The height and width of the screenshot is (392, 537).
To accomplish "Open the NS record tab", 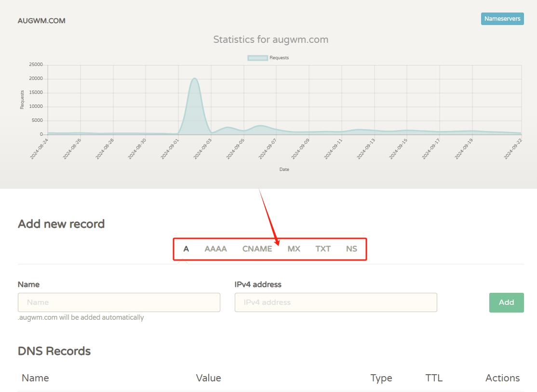I will (351, 249).
